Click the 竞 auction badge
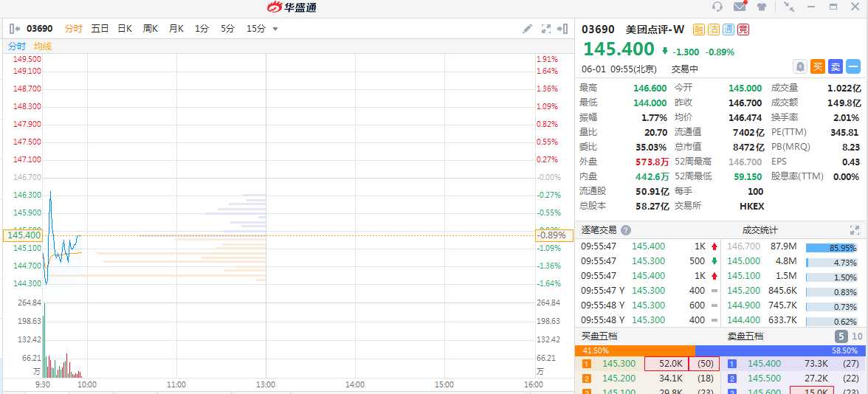This screenshot has width=868, height=394. [743, 30]
